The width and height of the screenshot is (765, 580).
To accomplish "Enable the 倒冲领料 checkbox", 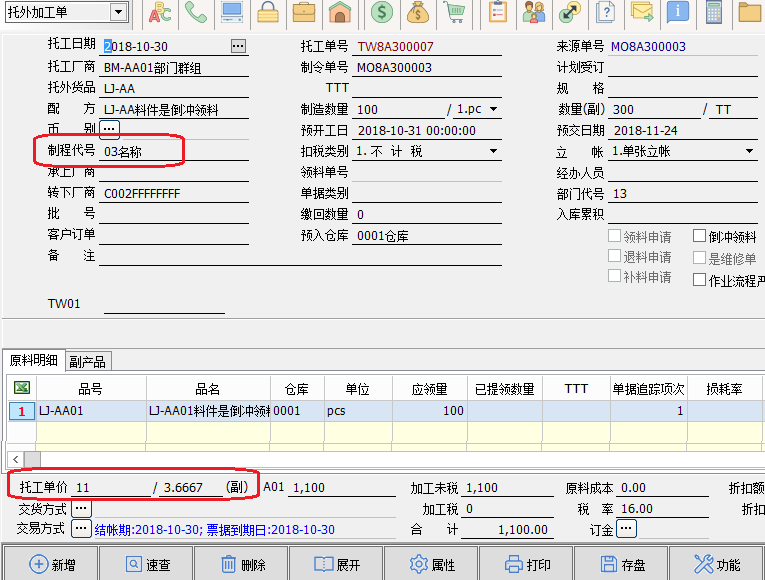I will click(x=700, y=237).
